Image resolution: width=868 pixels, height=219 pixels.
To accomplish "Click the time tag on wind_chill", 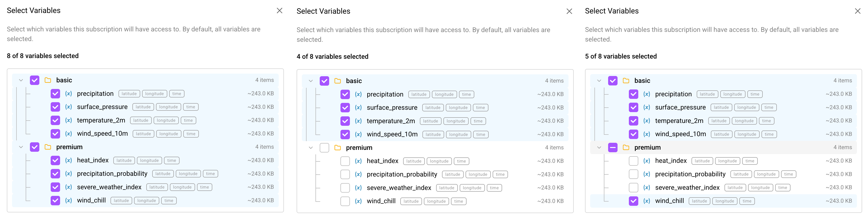I will pos(169,200).
